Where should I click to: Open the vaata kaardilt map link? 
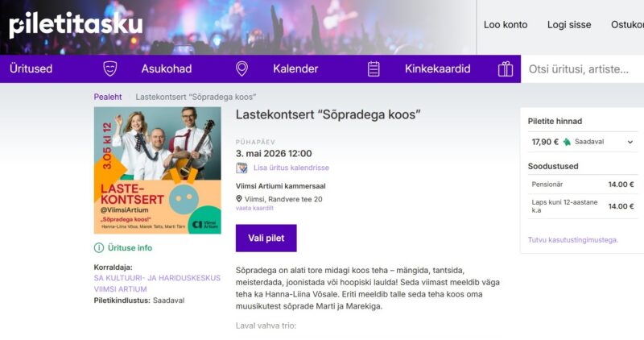pos(254,208)
